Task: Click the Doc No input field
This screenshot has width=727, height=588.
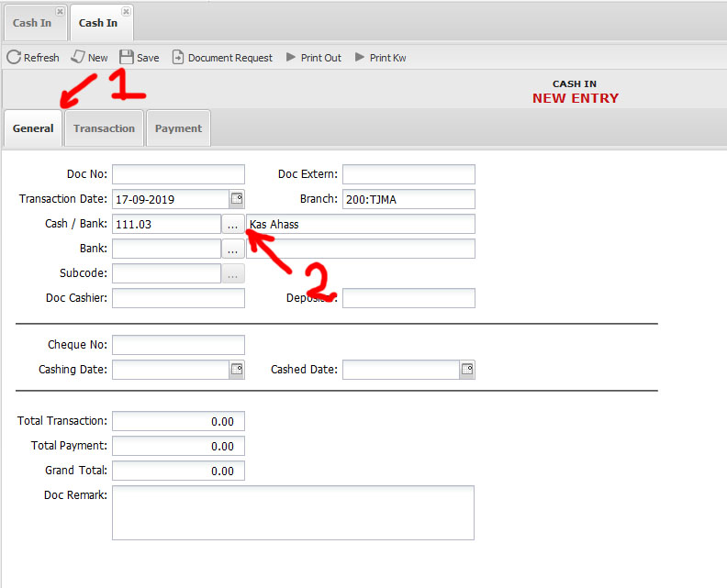Action: (178, 174)
